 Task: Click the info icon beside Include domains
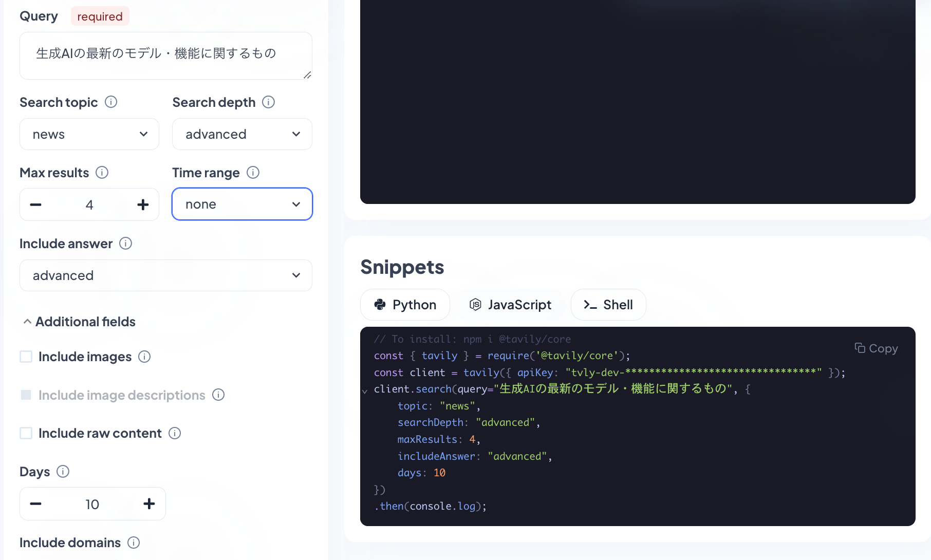(134, 543)
